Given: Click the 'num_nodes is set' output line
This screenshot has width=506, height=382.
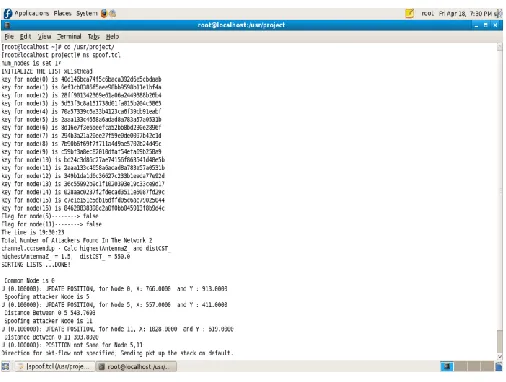Looking at the screenshot, I should pos(31,63).
